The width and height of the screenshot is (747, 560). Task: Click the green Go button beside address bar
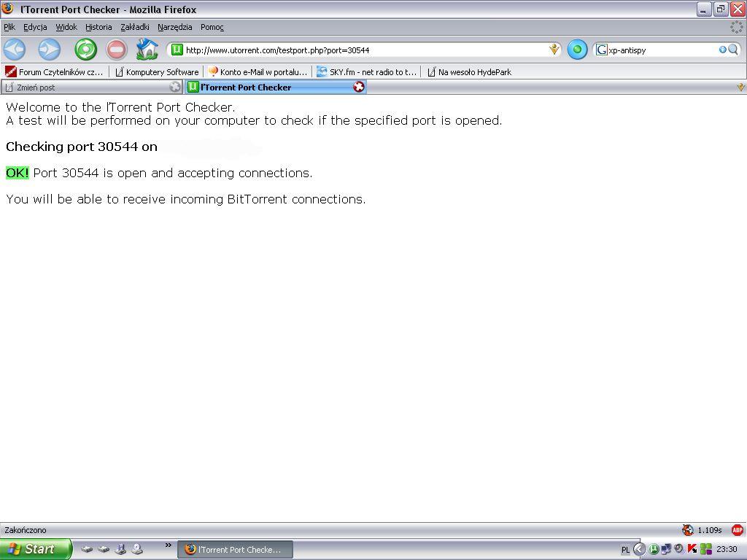578,50
